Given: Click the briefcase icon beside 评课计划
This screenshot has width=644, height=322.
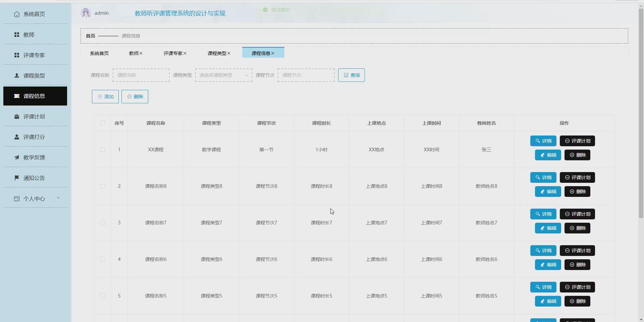Looking at the screenshot, I should pos(17,116).
